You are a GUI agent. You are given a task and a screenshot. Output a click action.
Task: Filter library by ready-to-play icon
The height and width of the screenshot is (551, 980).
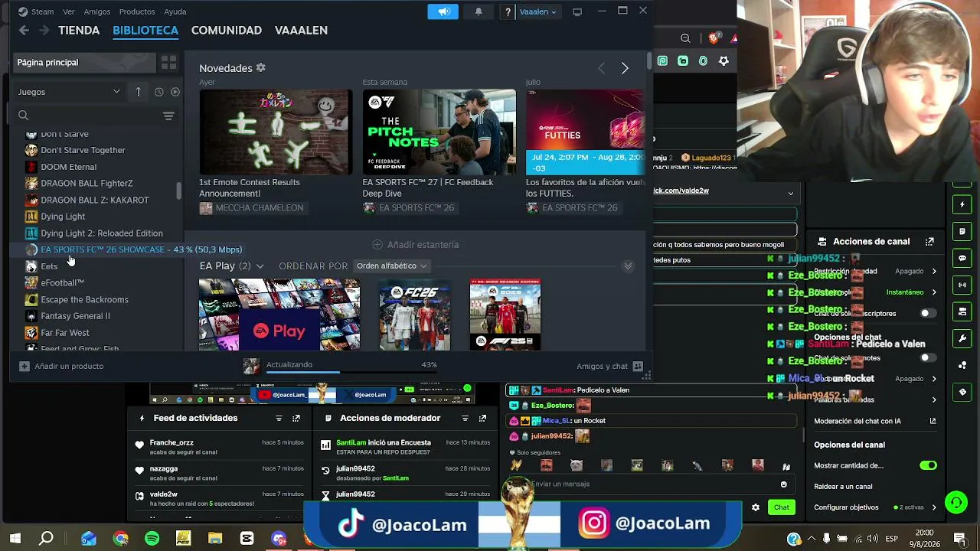pos(175,92)
